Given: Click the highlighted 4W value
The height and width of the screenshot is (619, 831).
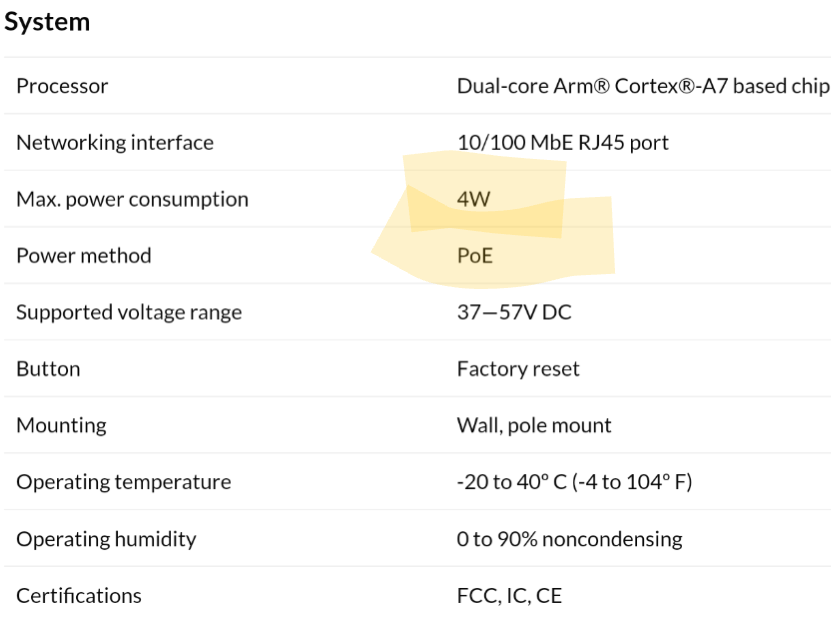Looking at the screenshot, I should 474,199.
